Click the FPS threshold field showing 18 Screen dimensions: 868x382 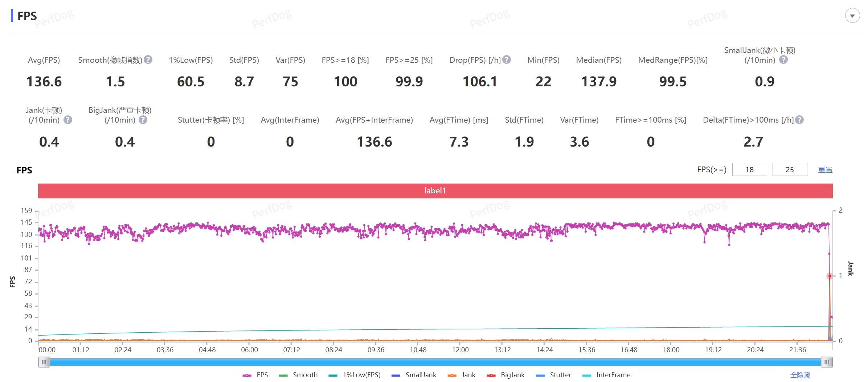(749, 170)
